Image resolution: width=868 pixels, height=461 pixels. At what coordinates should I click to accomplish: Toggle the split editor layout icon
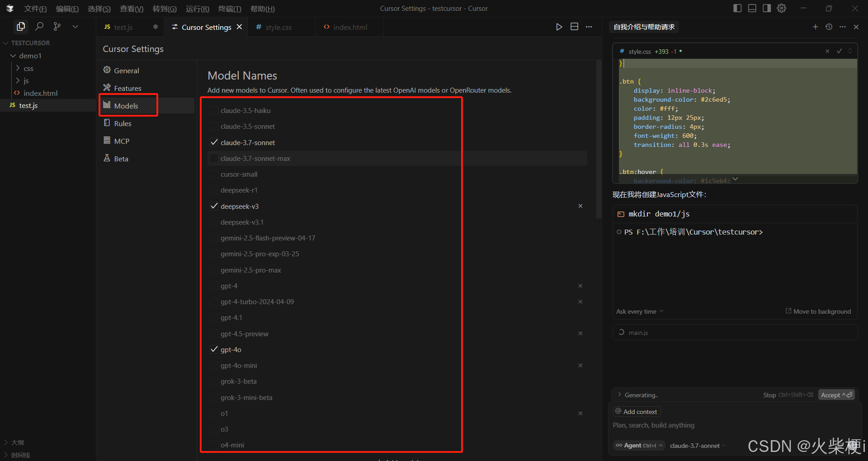574,27
